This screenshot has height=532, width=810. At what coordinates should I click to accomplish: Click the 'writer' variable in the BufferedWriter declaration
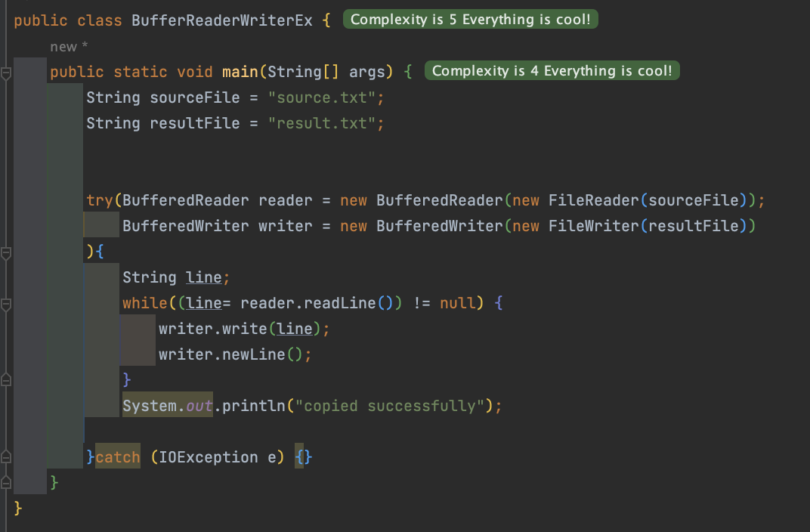pos(285,226)
